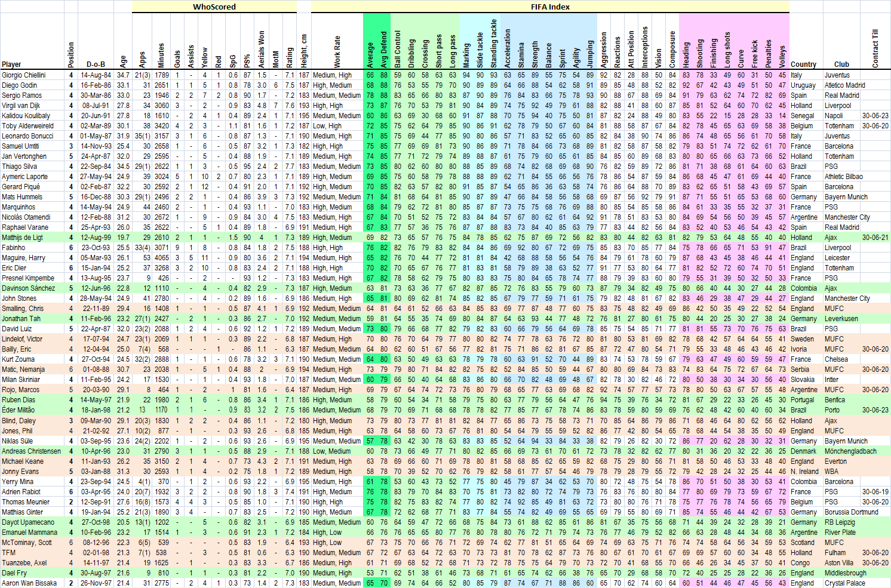
Task: Click the Adrien Rabiot name cell
Action: pyautogui.click(x=32, y=492)
